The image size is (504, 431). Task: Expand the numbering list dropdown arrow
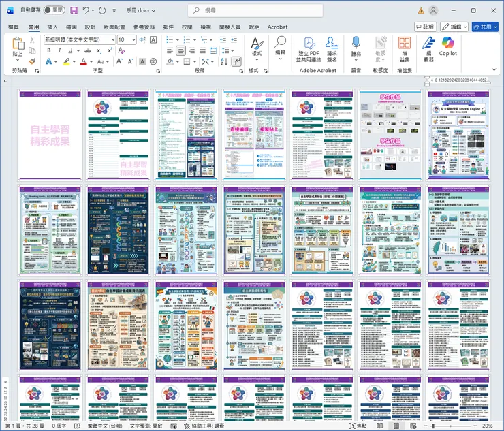(195, 40)
